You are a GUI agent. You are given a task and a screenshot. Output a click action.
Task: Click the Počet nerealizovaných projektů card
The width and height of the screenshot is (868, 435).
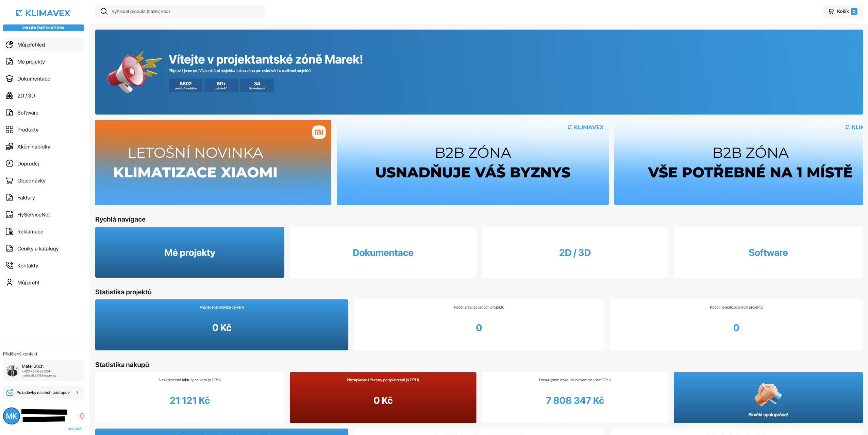736,325
